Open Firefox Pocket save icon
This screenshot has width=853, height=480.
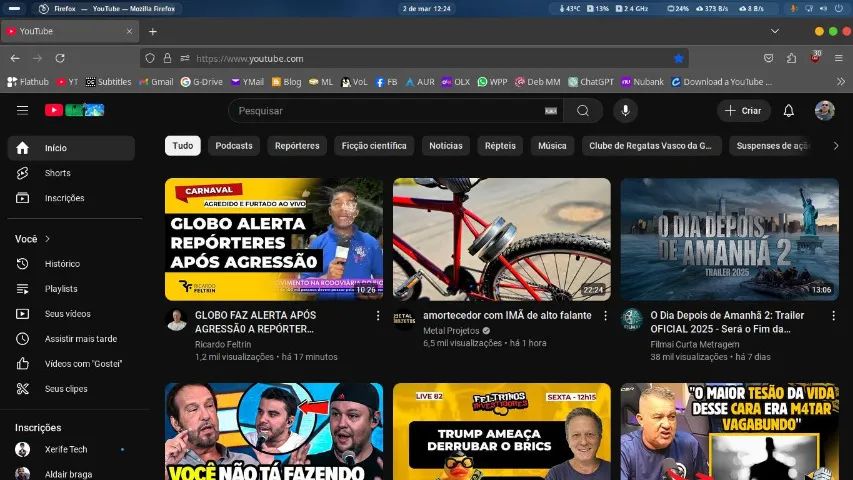768,58
